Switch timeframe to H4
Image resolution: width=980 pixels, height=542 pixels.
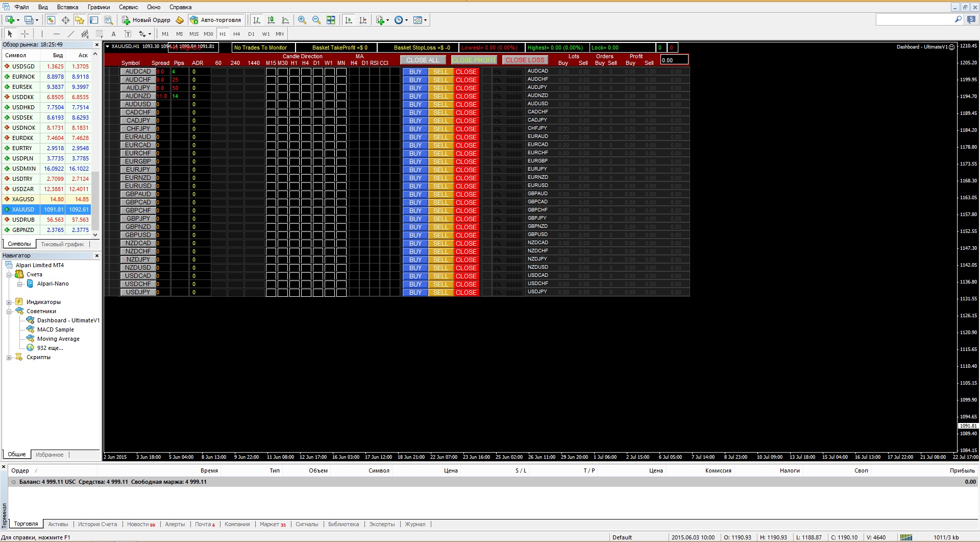click(237, 34)
